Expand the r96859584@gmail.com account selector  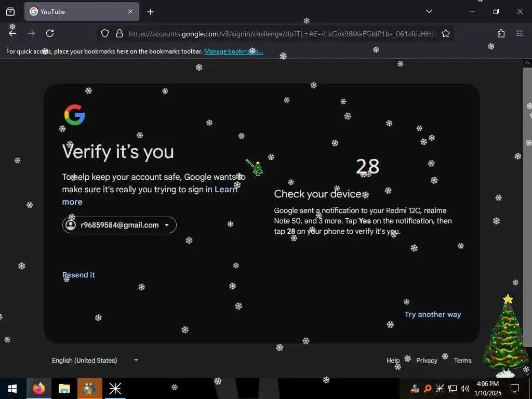pos(119,225)
